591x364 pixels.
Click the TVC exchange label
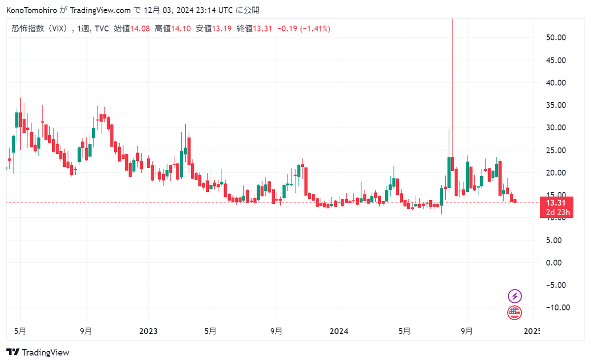pyautogui.click(x=101, y=29)
